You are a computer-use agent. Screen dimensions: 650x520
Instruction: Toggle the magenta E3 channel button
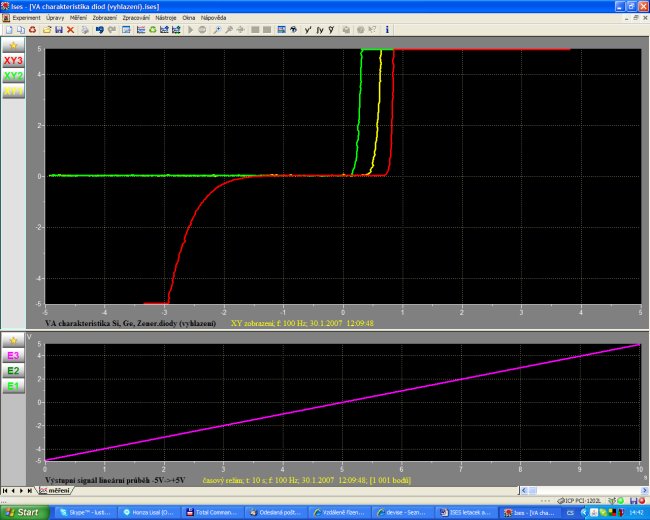[x=13, y=356]
